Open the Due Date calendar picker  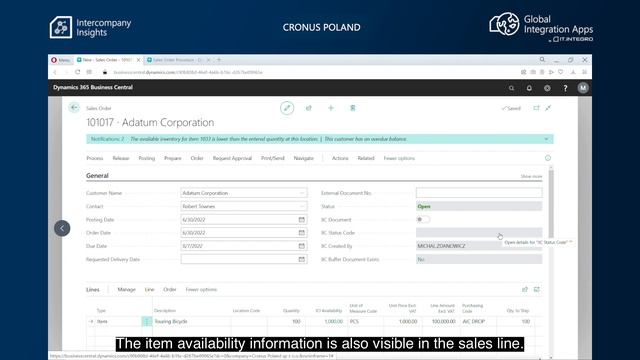302,246
